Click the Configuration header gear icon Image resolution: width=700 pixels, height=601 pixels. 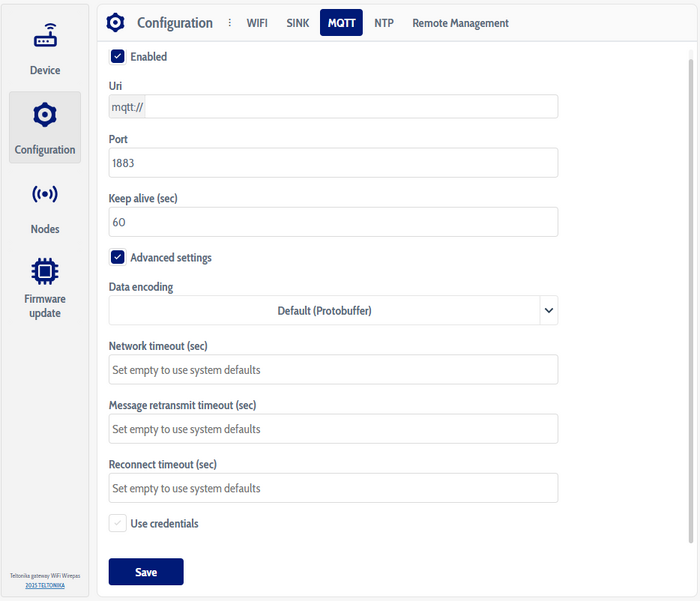point(116,23)
